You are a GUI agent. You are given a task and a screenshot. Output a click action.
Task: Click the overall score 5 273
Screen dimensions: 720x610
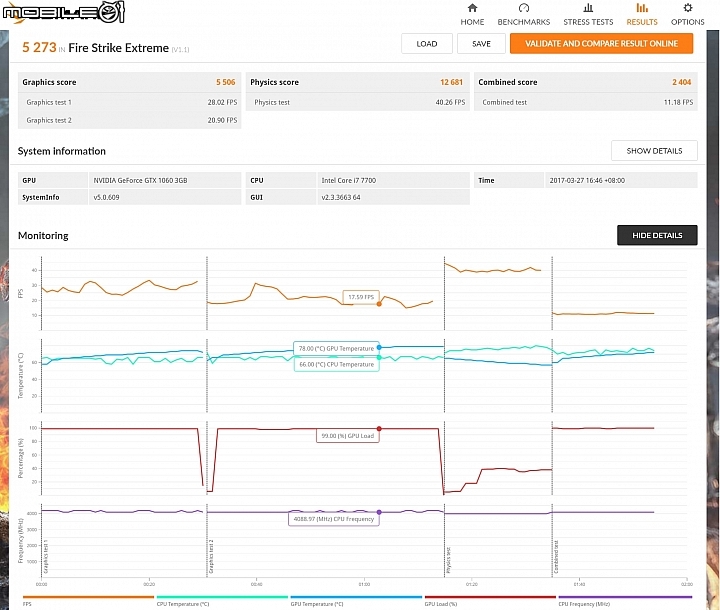pyautogui.click(x=39, y=47)
